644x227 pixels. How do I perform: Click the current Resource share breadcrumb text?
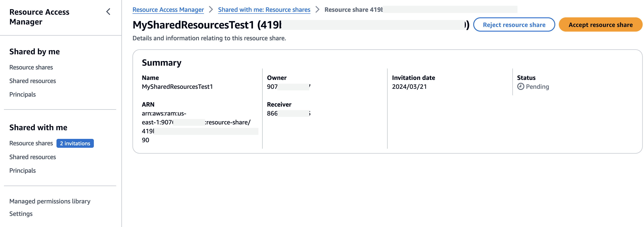(353, 10)
